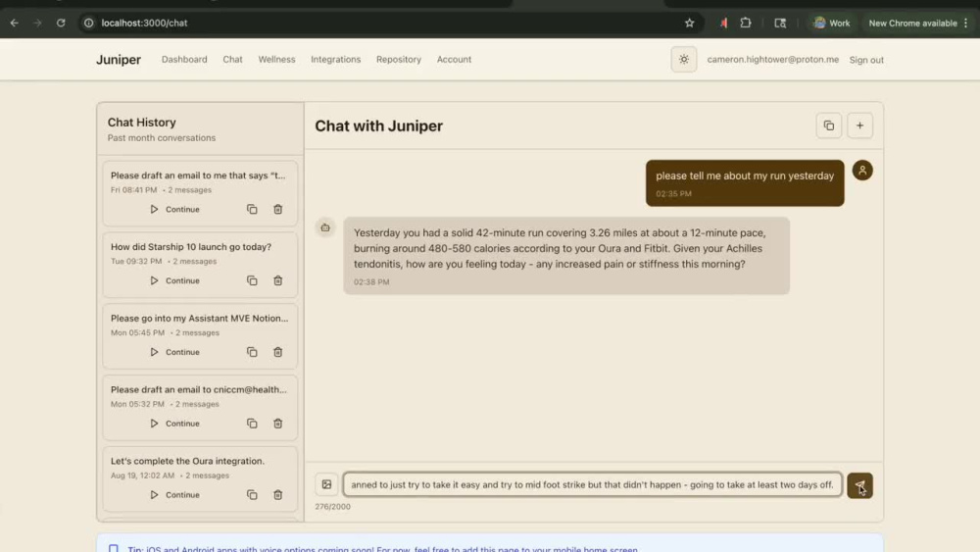980x552 pixels.
Task: Continue the cniccm@health email conversation
Action: (x=174, y=424)
